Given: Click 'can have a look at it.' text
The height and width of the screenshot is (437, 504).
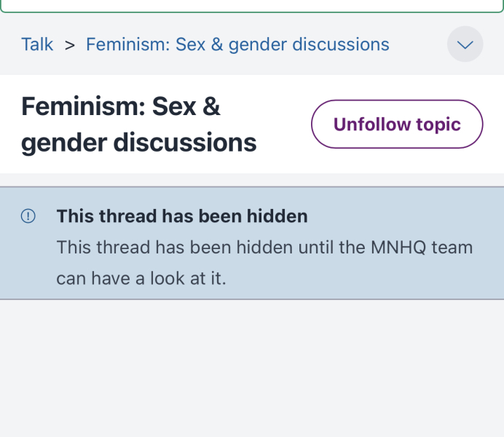Looking at the screenshot, I should (141, 278).
